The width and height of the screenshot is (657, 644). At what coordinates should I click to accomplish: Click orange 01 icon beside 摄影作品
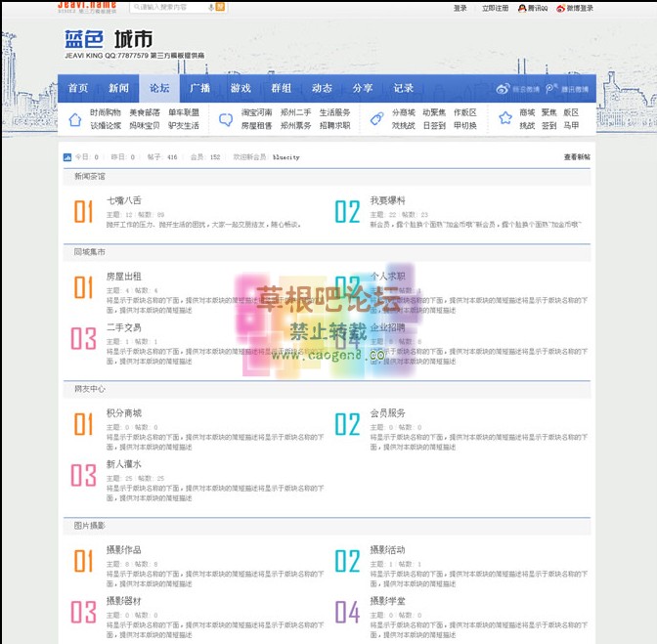83,561
